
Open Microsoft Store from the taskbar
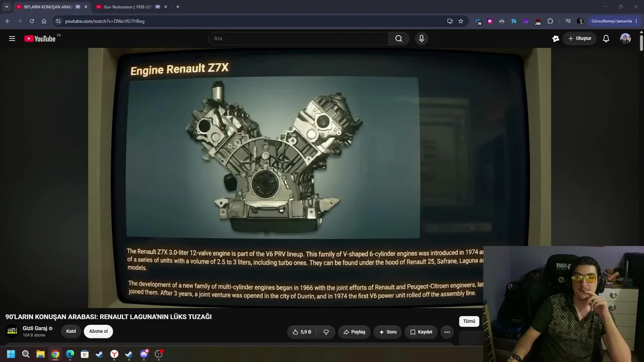[85, 354]
